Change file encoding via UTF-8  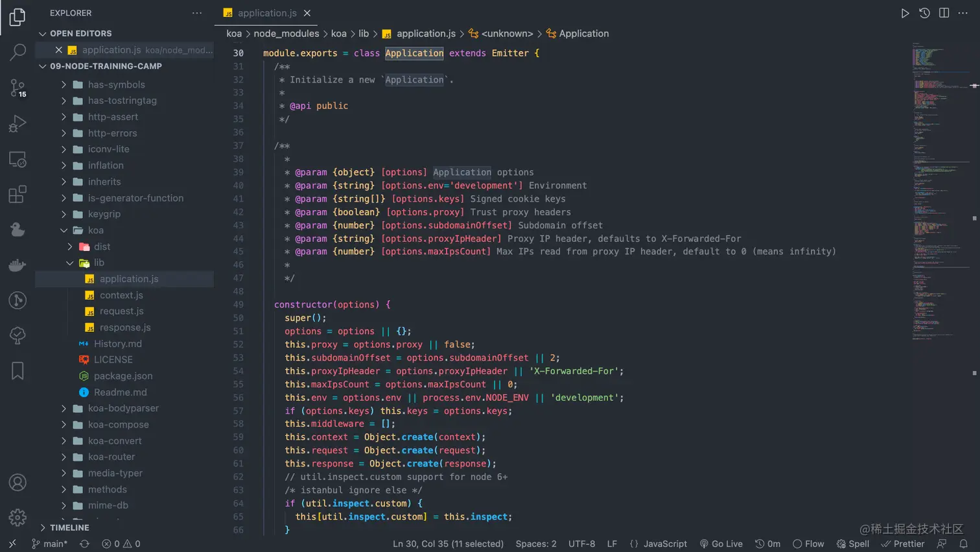[x=581, y=544]
